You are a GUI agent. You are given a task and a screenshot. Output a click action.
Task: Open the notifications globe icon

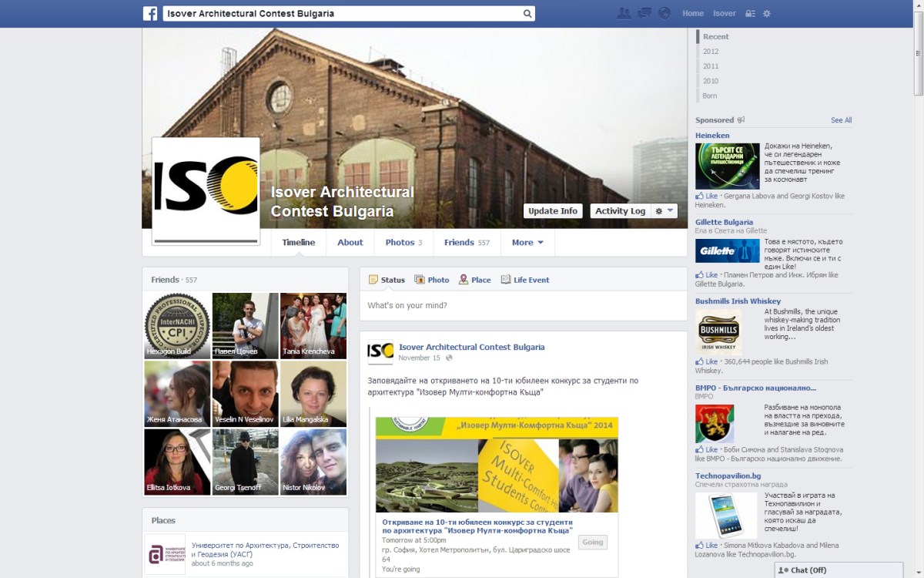click(x=665, y=13)
